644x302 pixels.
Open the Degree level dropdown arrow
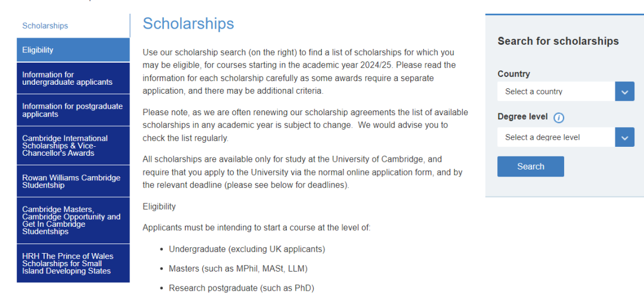[624, 137]
